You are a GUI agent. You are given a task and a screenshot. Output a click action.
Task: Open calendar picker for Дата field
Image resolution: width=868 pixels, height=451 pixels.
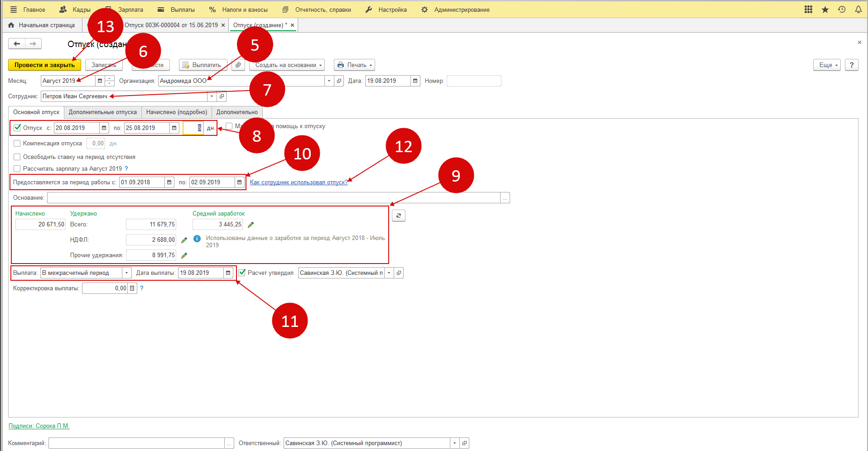[x=415, y=81]
